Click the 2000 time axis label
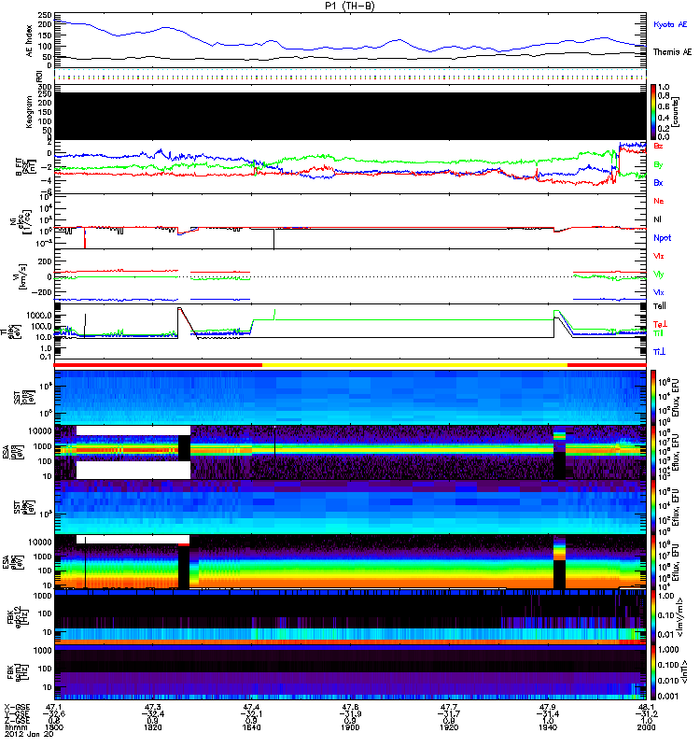This screenshot has width=700, height=747. click(646, 727)
